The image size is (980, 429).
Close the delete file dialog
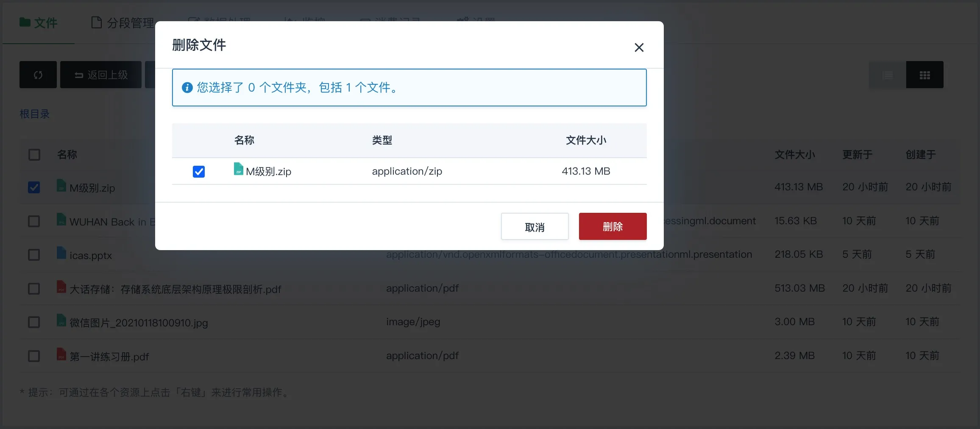(639, 47)
